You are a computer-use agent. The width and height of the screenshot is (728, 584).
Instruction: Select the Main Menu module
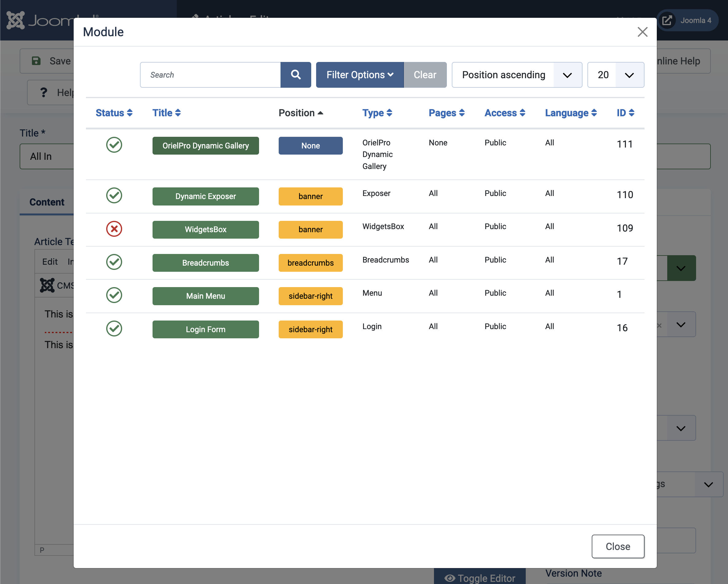click(x=206, y=296)
